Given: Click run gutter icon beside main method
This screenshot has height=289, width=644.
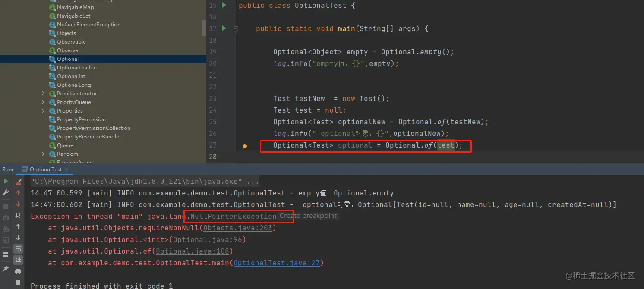Looking at the screenshot, I should pos(224,28).
